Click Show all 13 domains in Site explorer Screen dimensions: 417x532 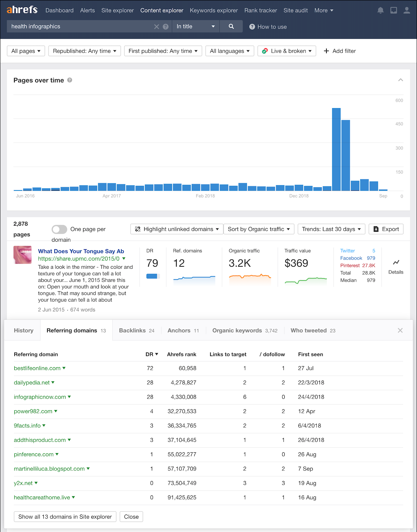click(x=65, y=517)
